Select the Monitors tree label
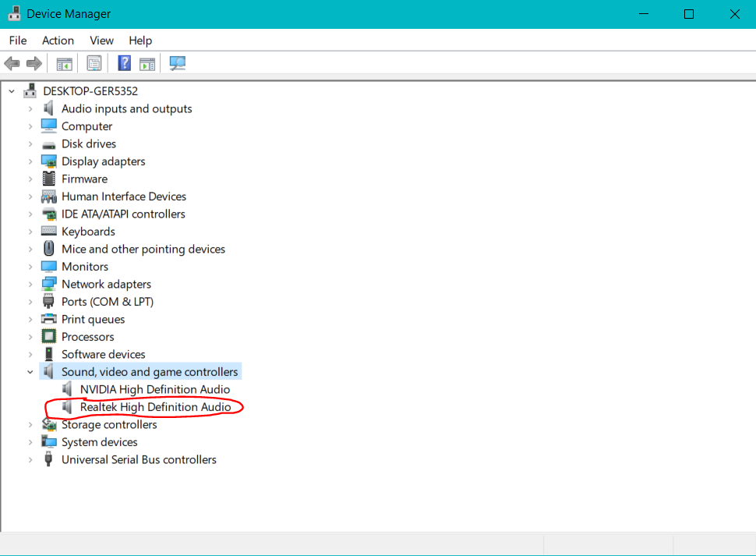756x556 pixels. coord(85,267)
